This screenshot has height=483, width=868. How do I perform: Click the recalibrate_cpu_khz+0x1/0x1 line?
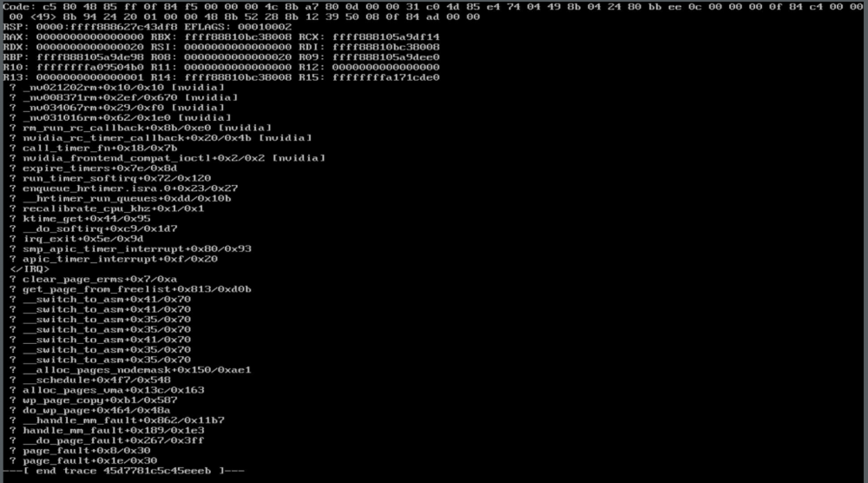[107, 208]
